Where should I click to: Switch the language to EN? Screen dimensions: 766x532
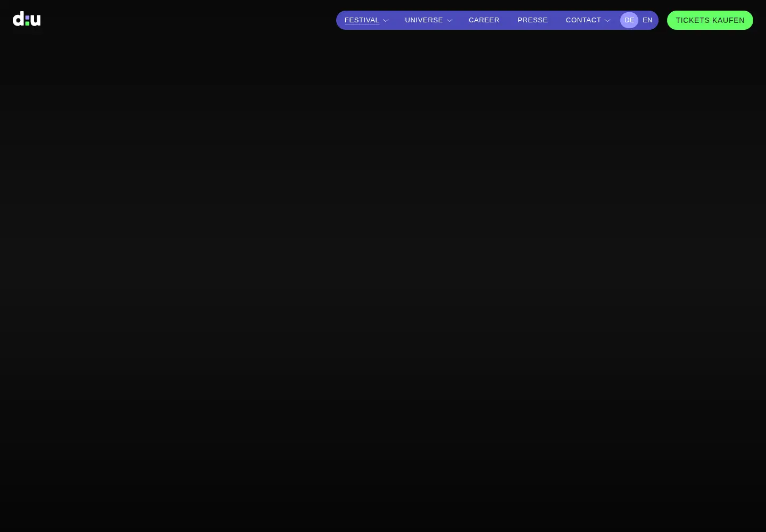coord(647,20)
